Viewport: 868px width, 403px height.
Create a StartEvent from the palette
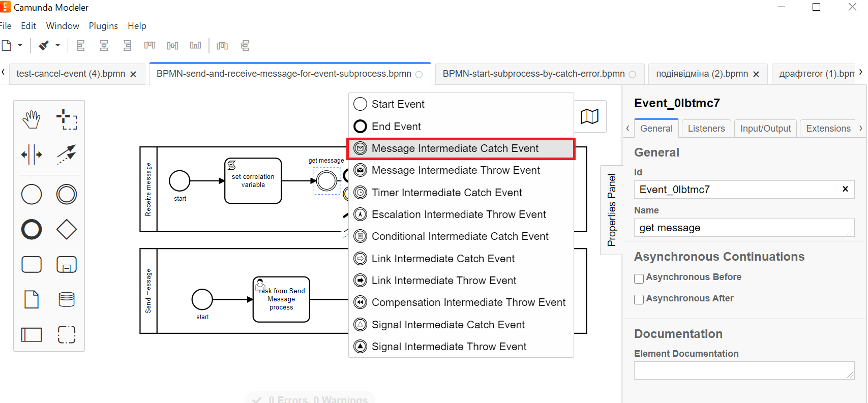(32, 194)
